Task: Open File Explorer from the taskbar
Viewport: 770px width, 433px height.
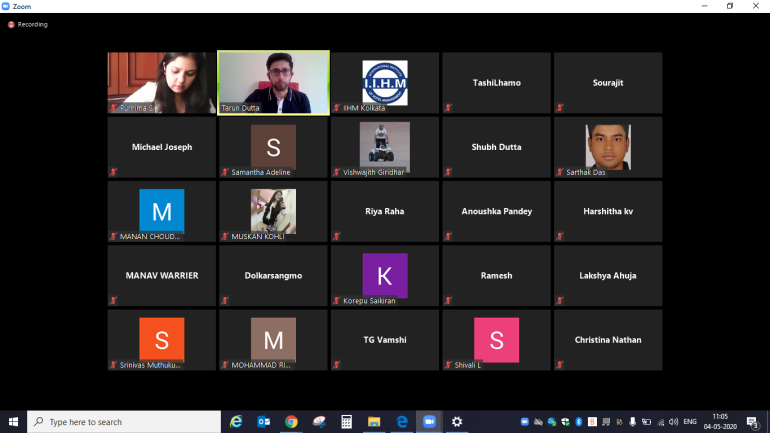Action: click(x=374, y=422)
